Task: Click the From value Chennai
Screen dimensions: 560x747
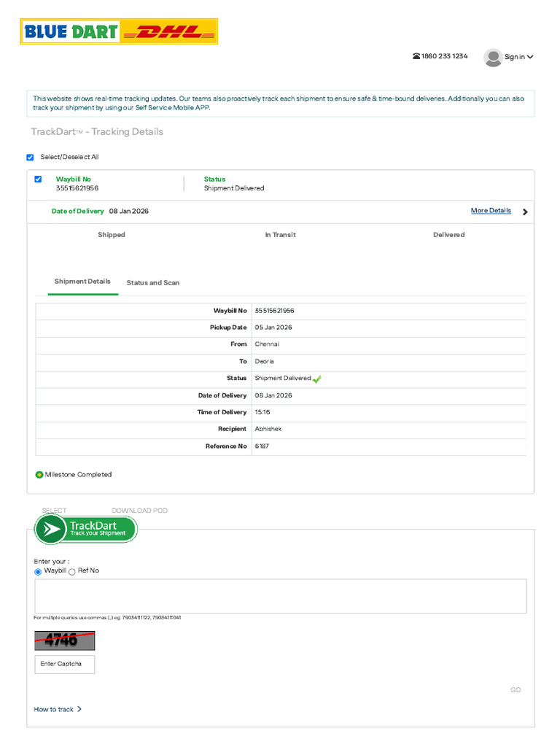Action: click(x=267, y=344)
